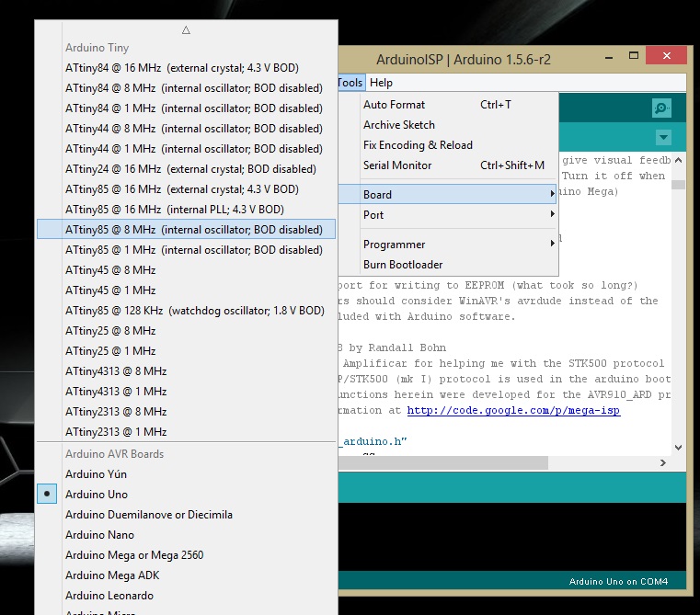Select Arduino Nano board
This screenshot has height=615, width=700.
186,535
